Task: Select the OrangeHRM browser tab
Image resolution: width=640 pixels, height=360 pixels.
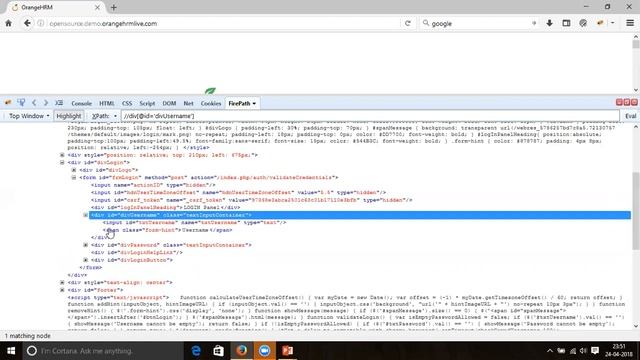Action: (x=54, y=7)
